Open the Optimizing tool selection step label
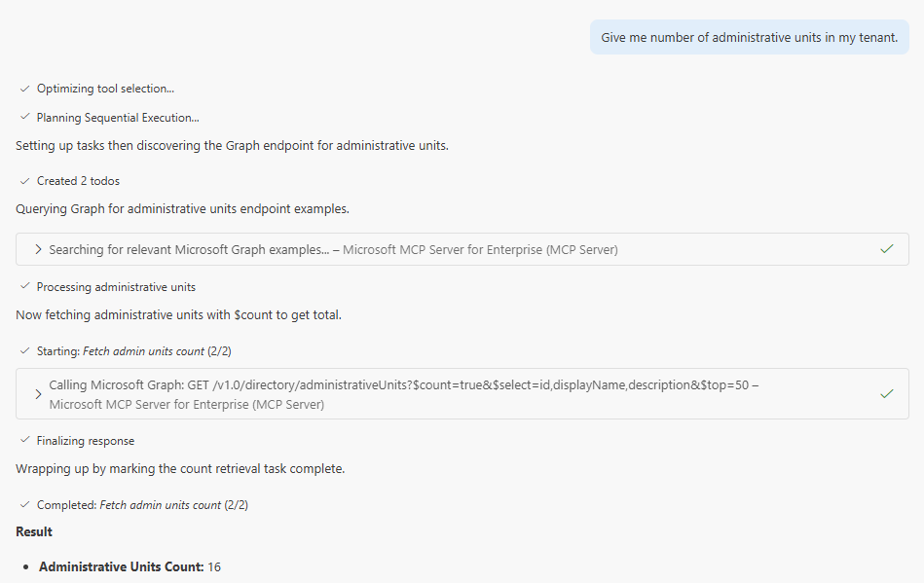Viewport: 924px width, 583px height. [x=105, y=89]
